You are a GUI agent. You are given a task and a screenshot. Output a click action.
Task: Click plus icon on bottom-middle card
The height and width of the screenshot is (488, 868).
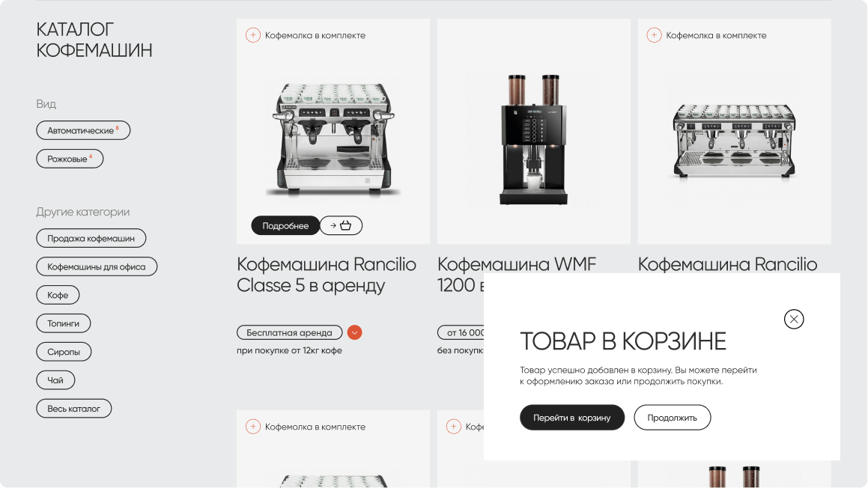pyautogui.click(x=453, y=427)
